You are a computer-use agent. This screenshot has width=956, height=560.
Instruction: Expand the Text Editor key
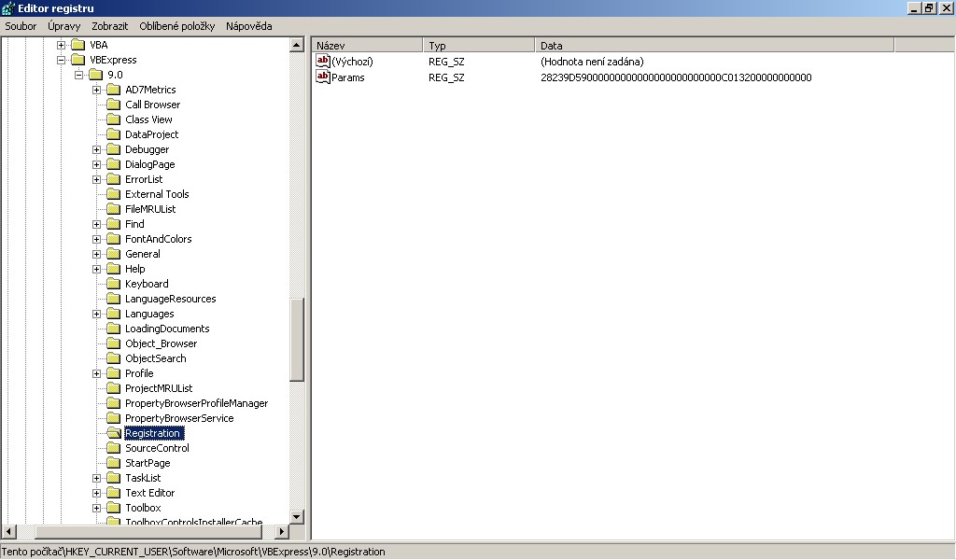tap(96, 493)
